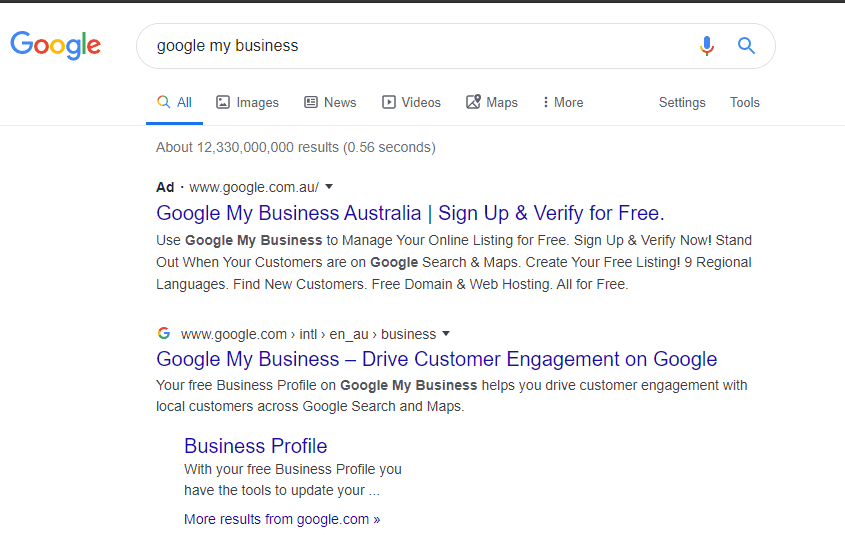The width and height of the screenshot is (845, 554).
Task: Click the Videos tab icon
Action: point(389,102)
